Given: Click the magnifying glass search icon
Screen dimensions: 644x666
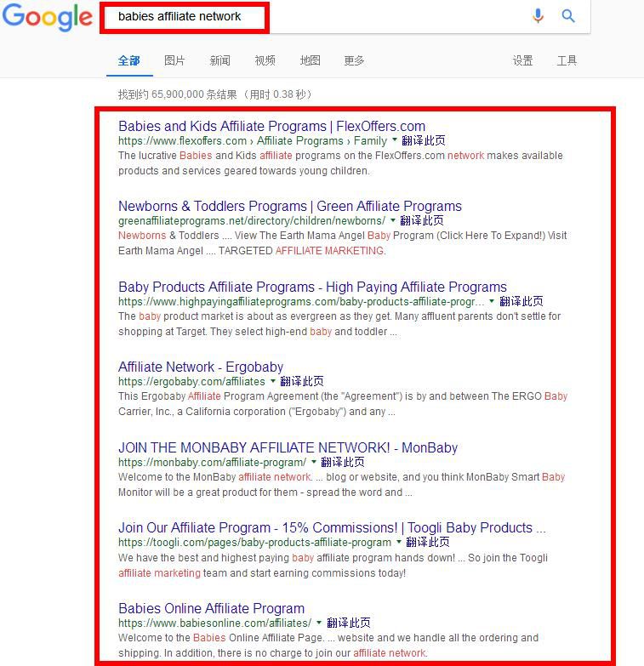Looking at the screenshot, I should 568,16.
